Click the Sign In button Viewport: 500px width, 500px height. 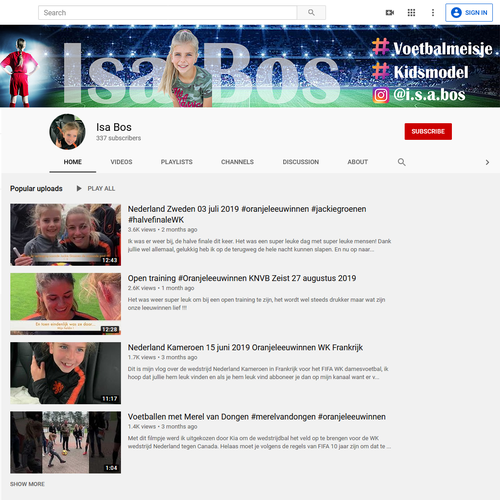(469, 13)
